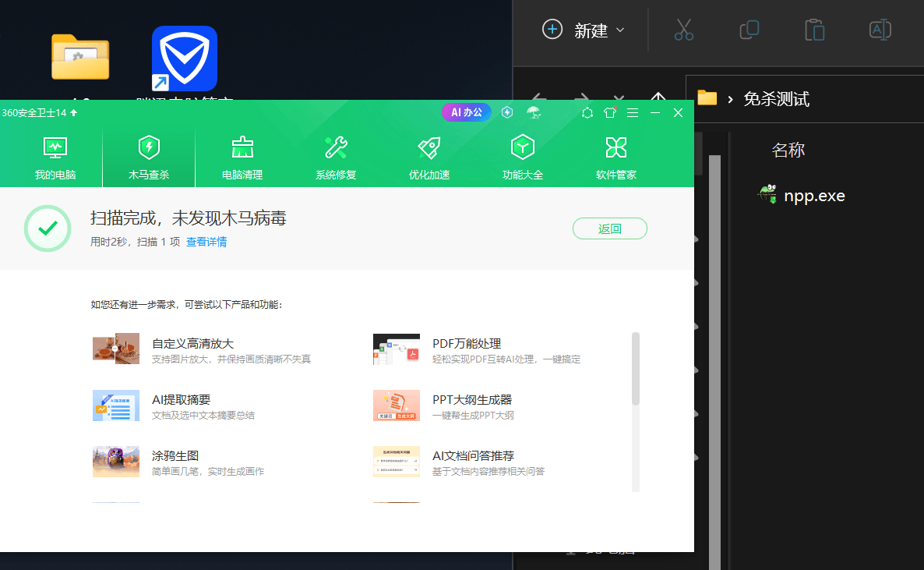Screen dimensions: 924x570
Task: Click the lightning hexagon icon in title bar
Action: pos(507,112)
